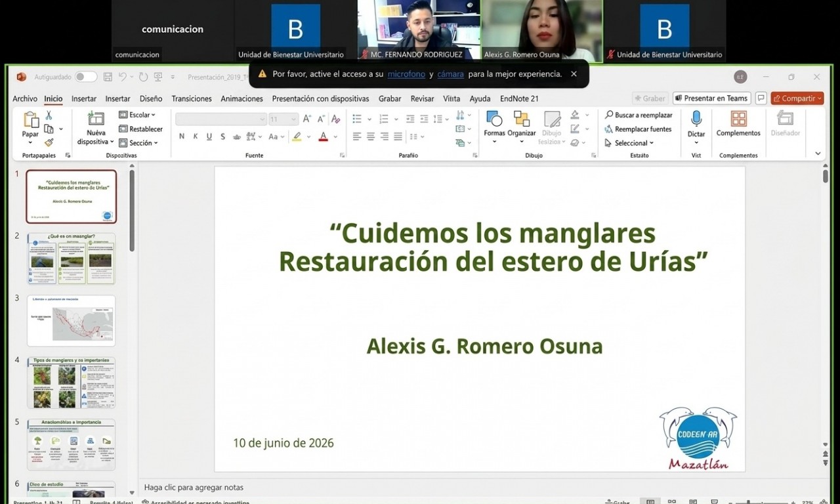Open Complementos add-ins icon
The image size is (840, 504).
pos(738,119)
